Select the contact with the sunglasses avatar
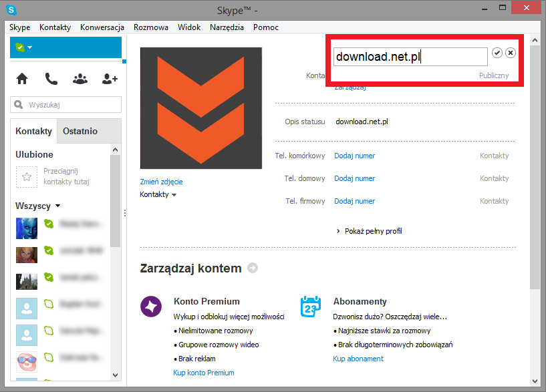 pos(27,362)
